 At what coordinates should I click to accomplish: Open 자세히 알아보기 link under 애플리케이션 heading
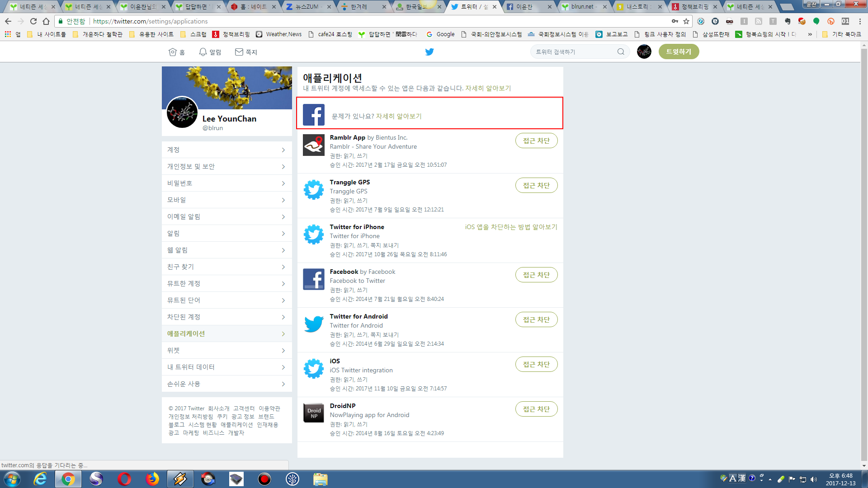click(x=488, y=88)
